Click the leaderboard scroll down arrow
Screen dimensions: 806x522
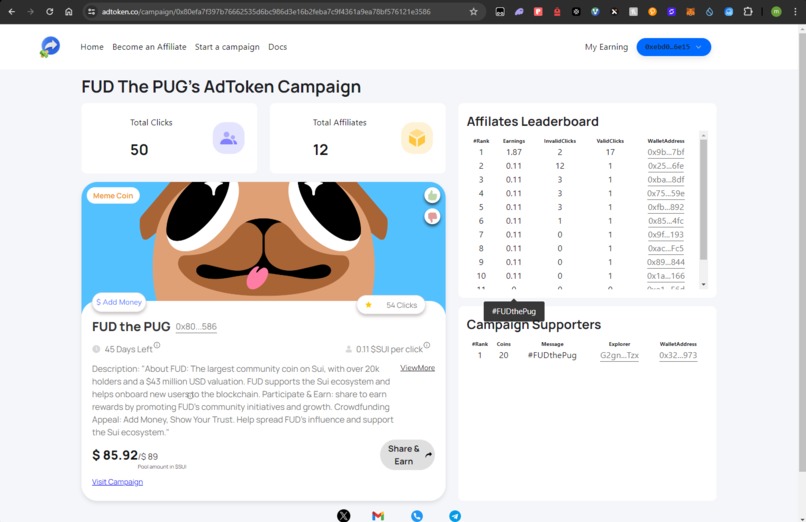point(704,284)
